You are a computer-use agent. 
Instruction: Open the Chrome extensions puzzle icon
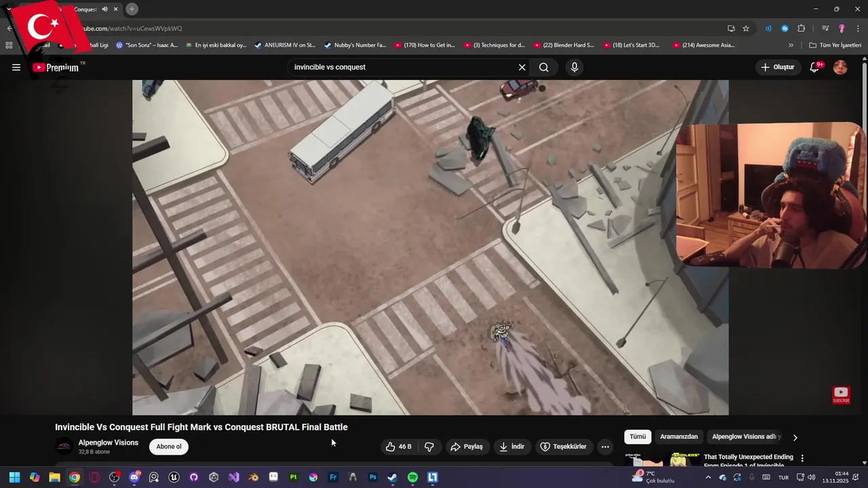pyautogui.click(x=802, y=28)
